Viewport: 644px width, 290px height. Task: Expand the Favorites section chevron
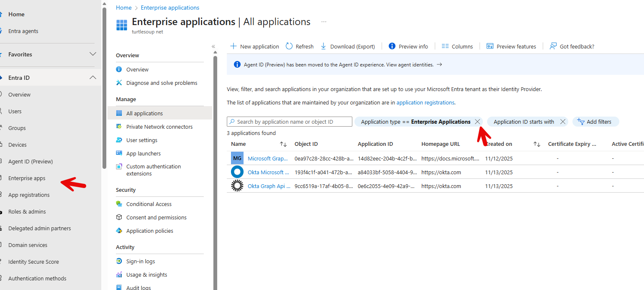tap(93, 54)
